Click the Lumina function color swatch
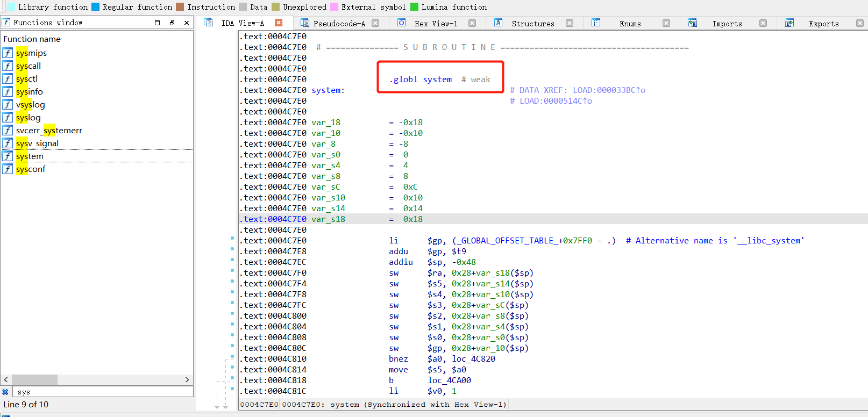This screenshot has height=417, width=868. click(415, 7)
